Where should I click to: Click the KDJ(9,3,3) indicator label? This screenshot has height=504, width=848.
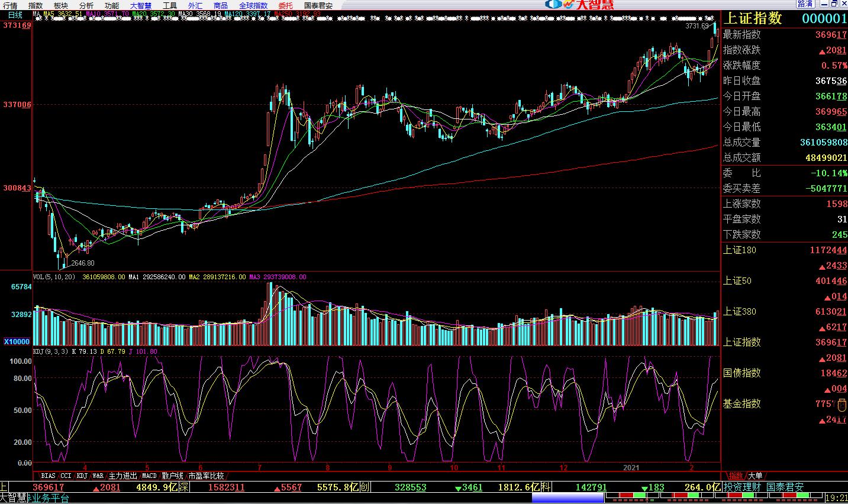tap(50, 351)
